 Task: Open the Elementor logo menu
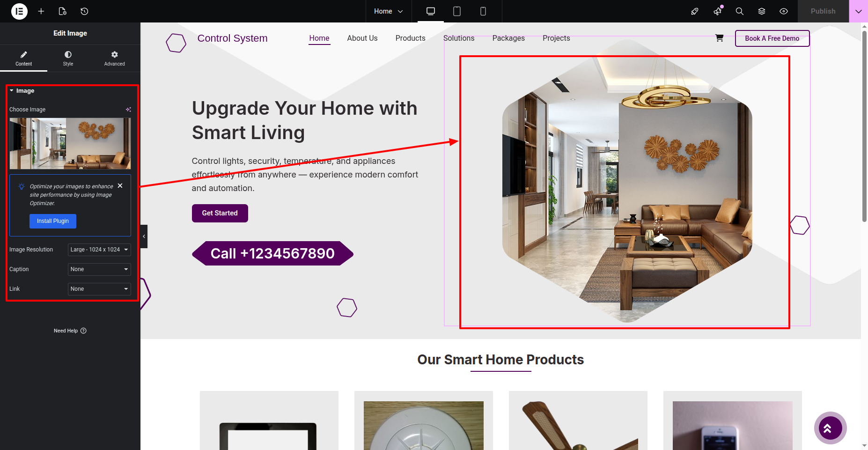[x=19, y=11]
